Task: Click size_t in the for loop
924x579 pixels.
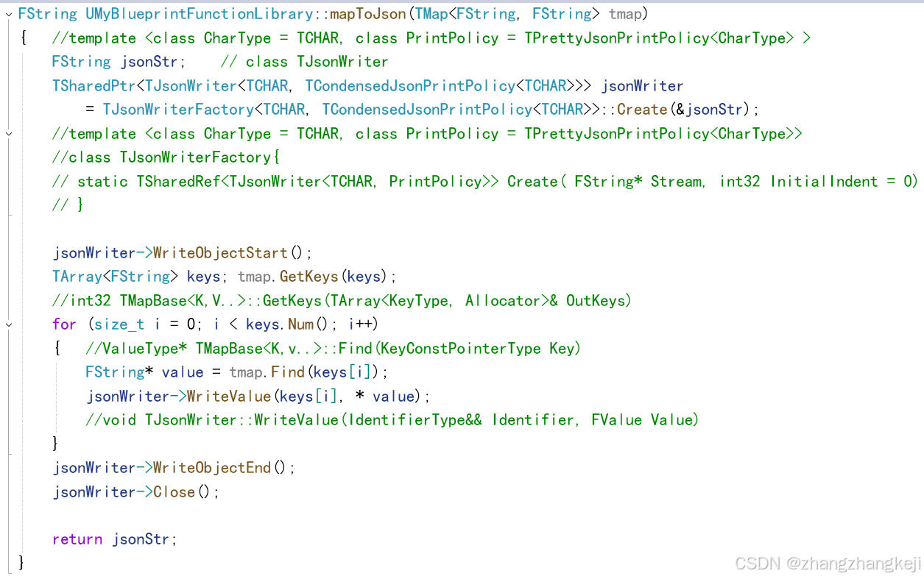Action: pyautogui.click(x=119, y=324)
